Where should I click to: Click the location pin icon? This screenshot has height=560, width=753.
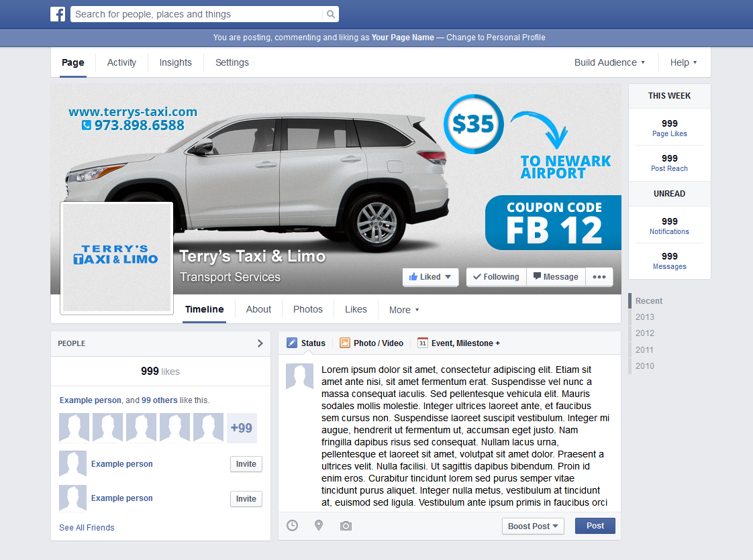point(319,526)
